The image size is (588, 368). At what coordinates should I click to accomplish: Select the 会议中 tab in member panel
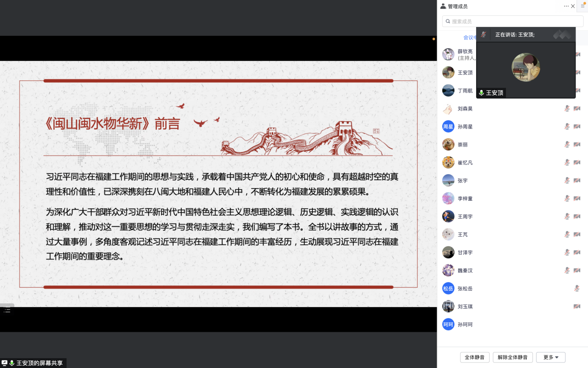click(x=470, y=38)
